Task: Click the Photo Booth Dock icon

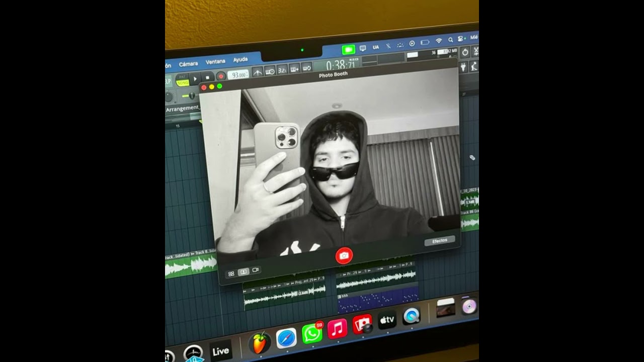Action: coord(362,324)
